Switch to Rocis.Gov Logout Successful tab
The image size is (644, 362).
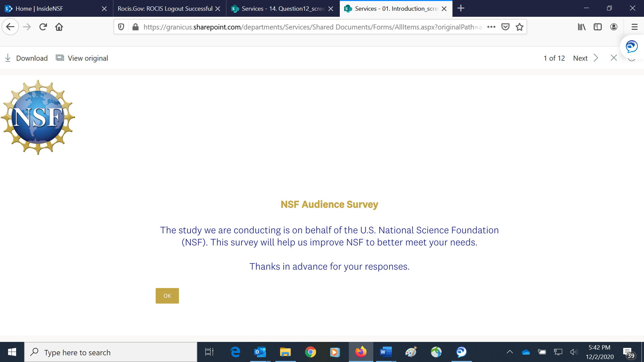(165, 8)
